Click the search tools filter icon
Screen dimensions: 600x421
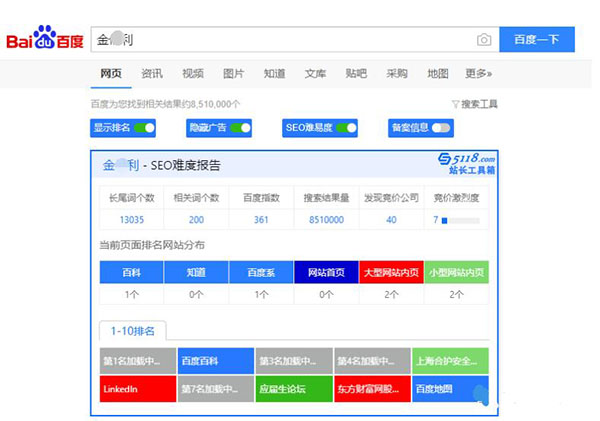pyautogui.click(x=455, y=104)
